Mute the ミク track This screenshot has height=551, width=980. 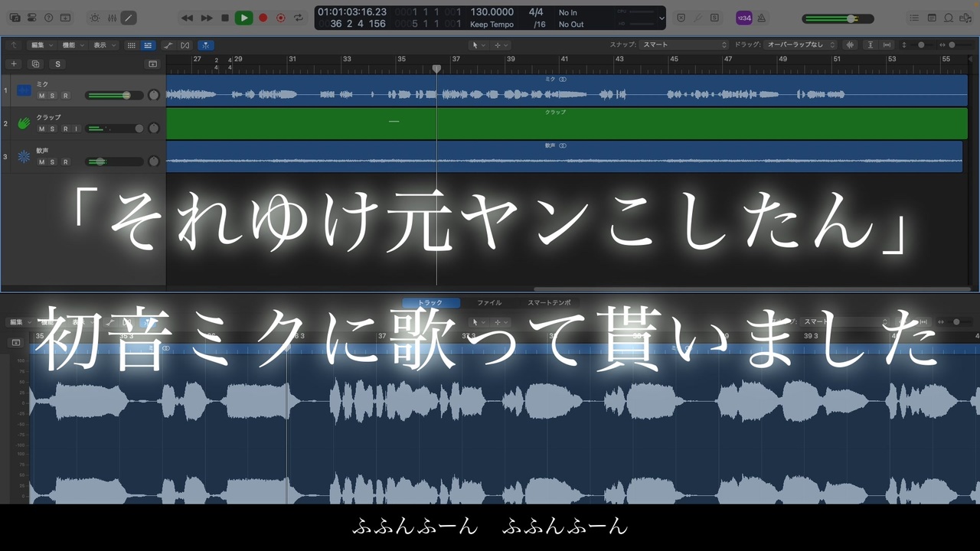(x=41, y=96)
